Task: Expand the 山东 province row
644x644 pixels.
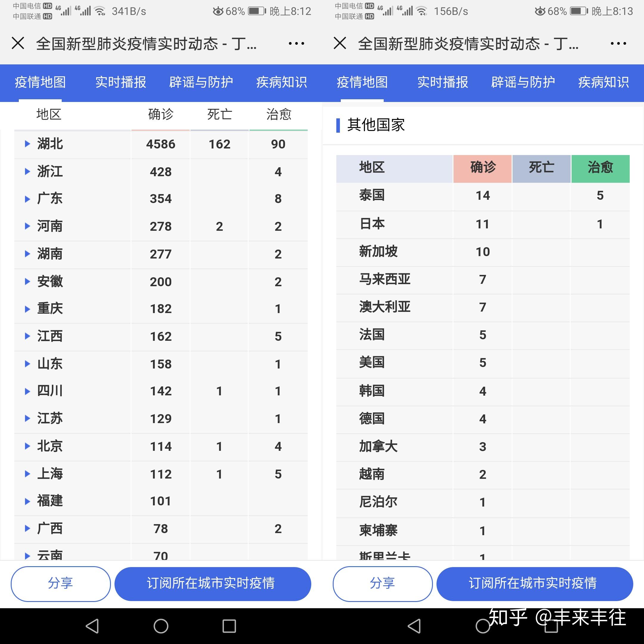Action: click(27, 364)
